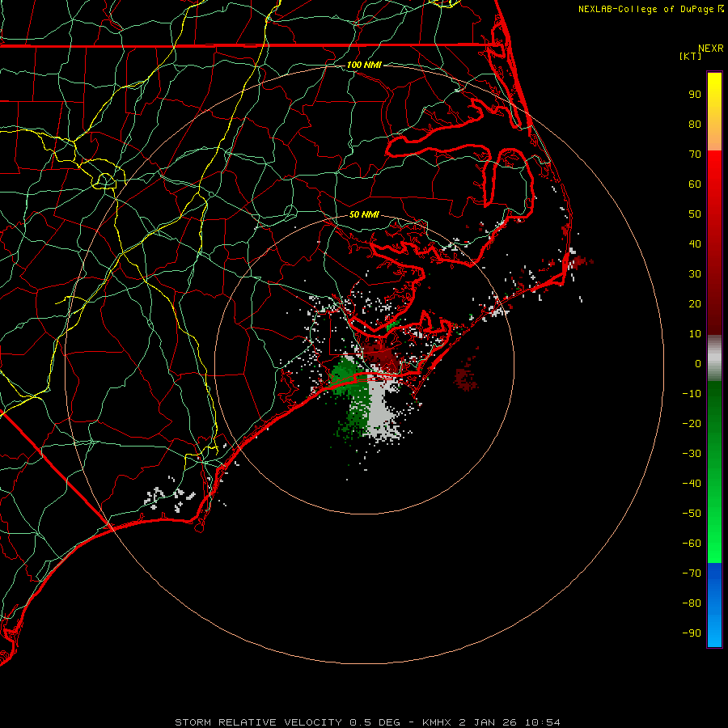The height and width of the screenshot is (728, 728).
Task: Click the -80 scale value
Action: pos(692,603)
